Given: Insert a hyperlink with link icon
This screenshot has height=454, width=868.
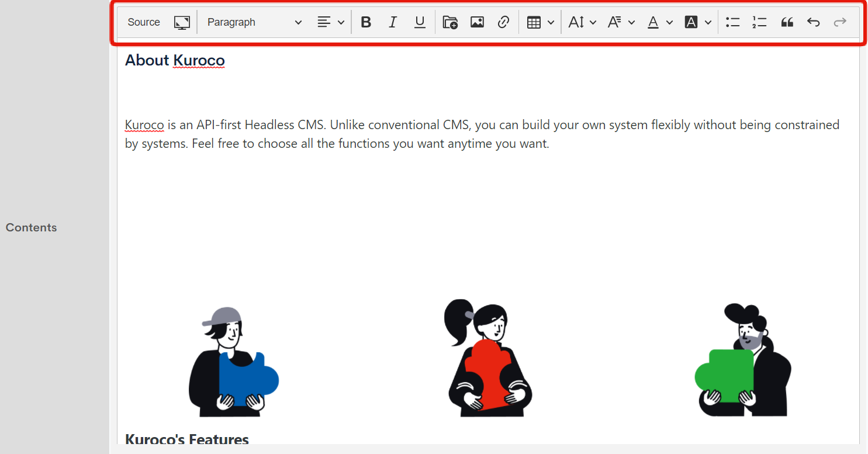Looking at the screenshot, I should (x=503, y=22).
